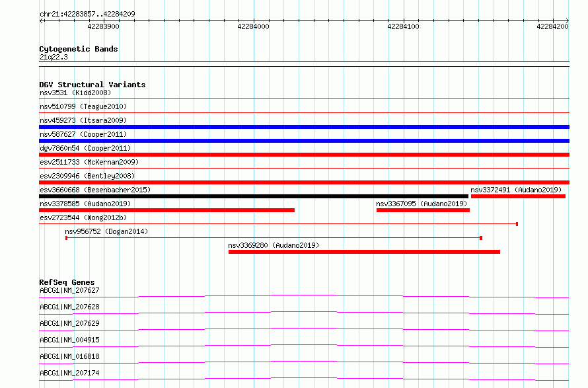Click the red bar under nsv3378585
The width and height of the screenshot is (588, 388).
[167, 210]
